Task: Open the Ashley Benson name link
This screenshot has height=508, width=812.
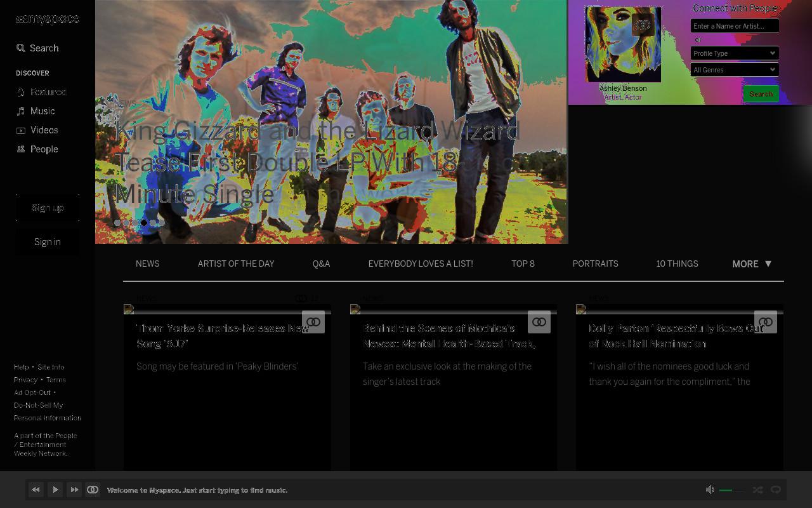Action: [623, 88]
